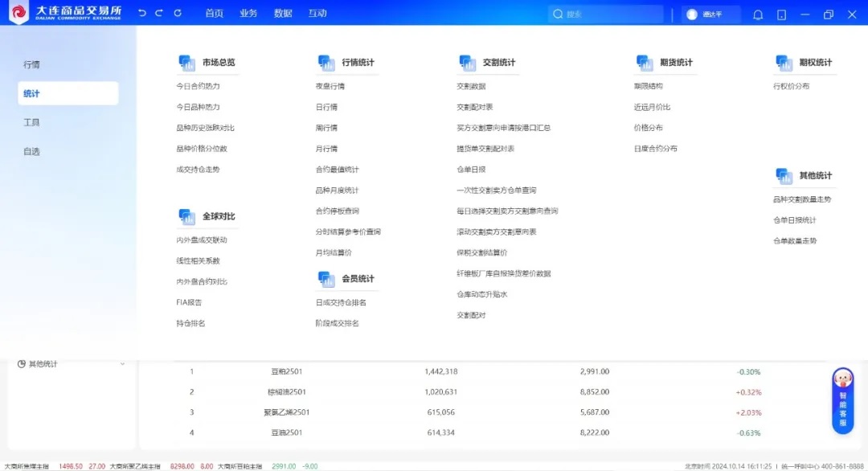Select 工具 in the left category list

pos(31,122)
